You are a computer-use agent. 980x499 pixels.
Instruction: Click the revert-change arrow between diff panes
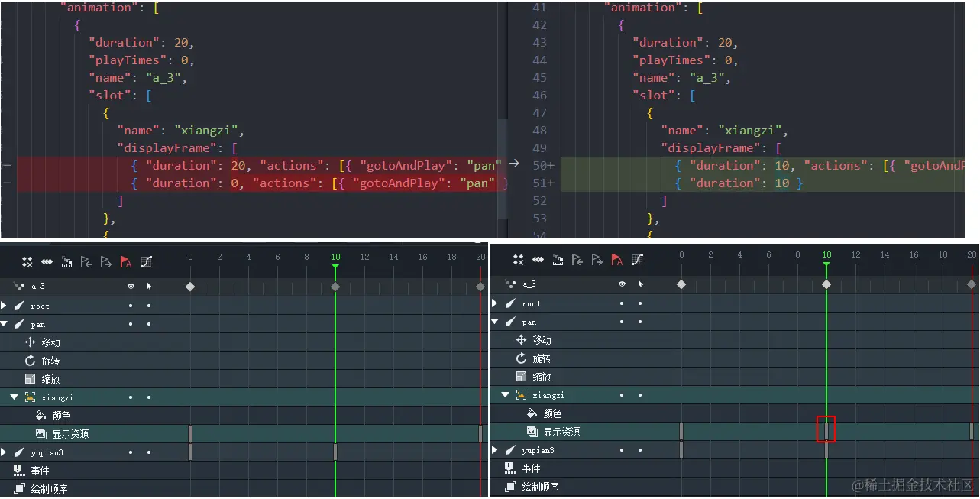click(x=514, y=164)
